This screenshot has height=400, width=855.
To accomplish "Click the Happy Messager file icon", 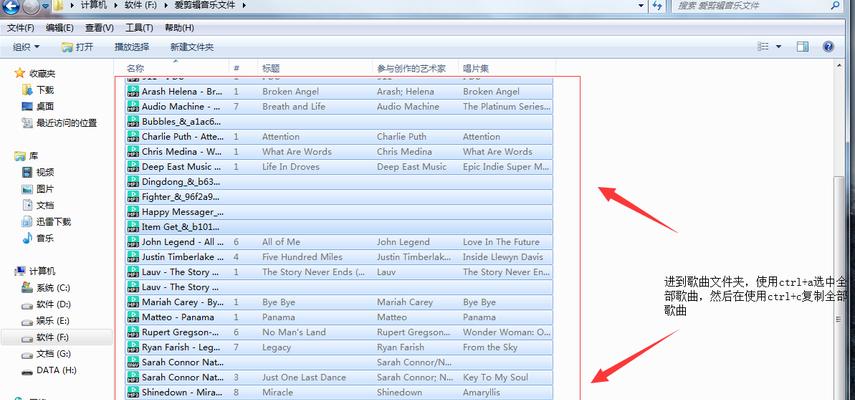I will [133, 211].
